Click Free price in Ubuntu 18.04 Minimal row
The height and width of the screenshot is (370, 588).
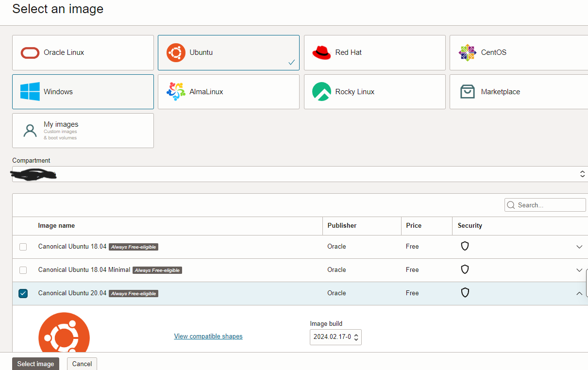412,269
